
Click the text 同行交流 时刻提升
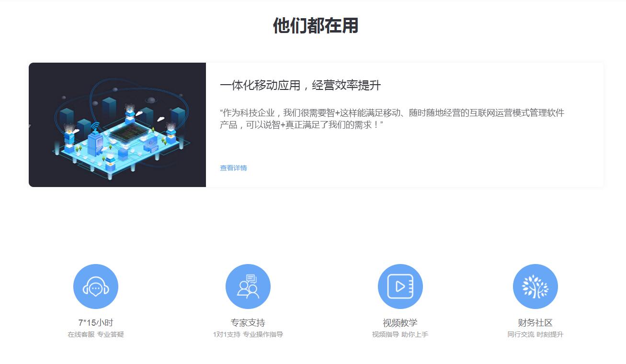pyautogui.click(x=535, y=334)
